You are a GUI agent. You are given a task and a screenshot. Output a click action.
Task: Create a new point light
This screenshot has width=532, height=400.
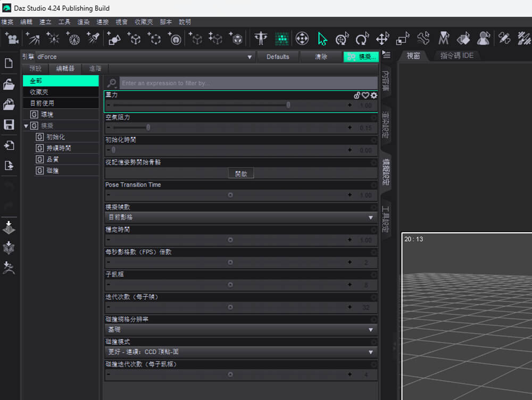[x=53, y=38]
